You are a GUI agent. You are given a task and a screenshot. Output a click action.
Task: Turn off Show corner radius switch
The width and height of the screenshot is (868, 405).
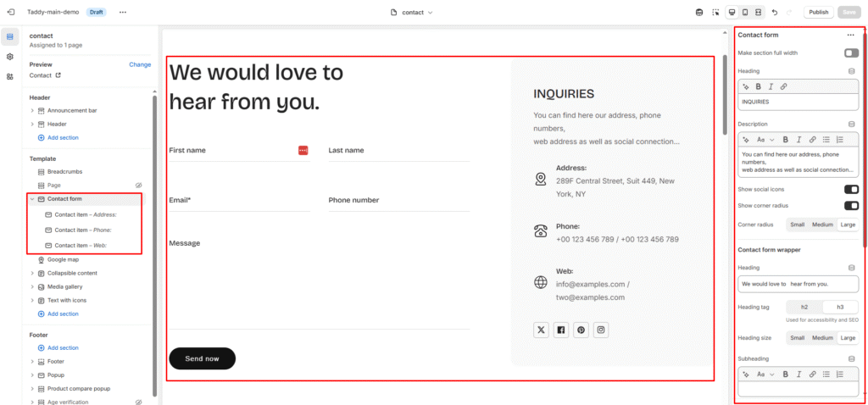click(850, 205)
